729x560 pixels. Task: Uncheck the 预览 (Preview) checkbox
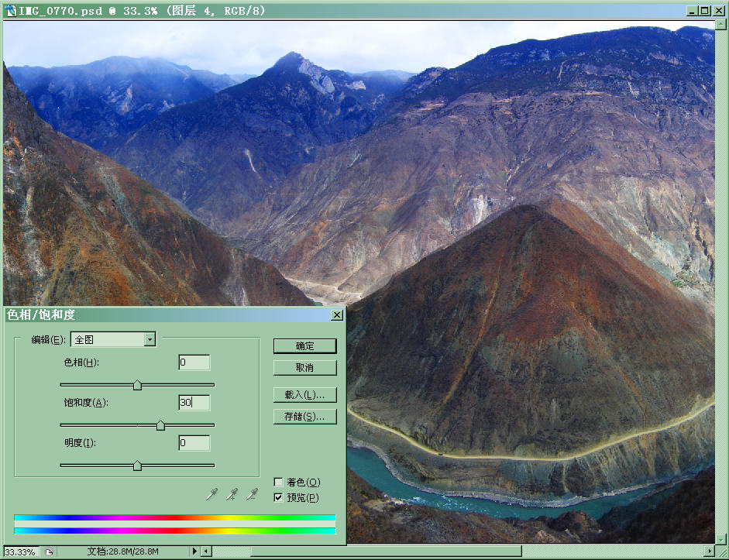(279, 497)
